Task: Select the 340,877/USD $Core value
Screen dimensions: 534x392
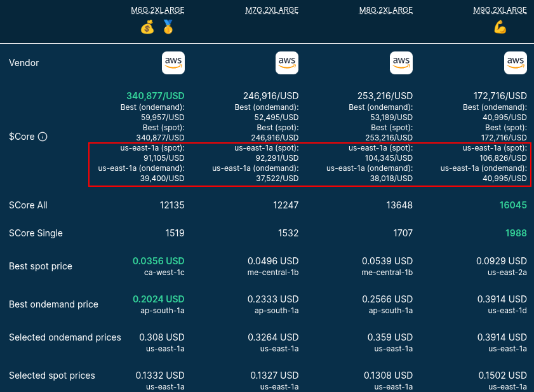Action: pos(156,96)
